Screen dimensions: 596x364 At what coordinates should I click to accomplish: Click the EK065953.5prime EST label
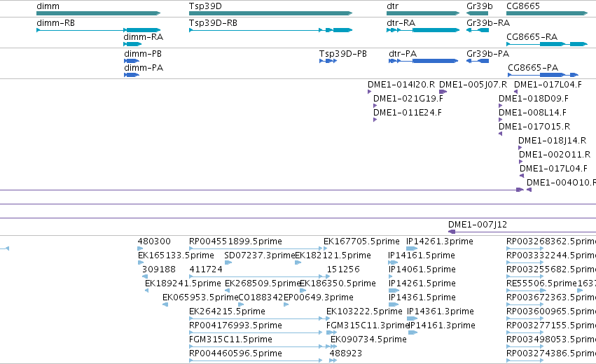[x=200, y=297]
